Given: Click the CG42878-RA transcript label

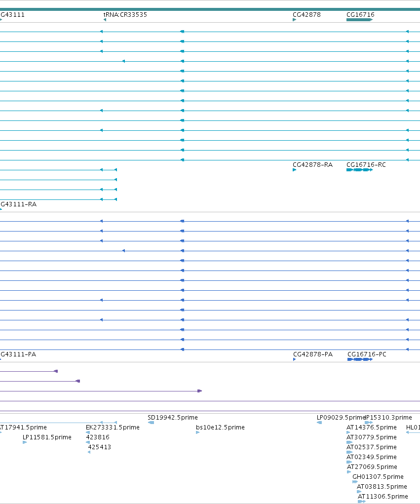Looking at the screenshot, I should [313, 165].
